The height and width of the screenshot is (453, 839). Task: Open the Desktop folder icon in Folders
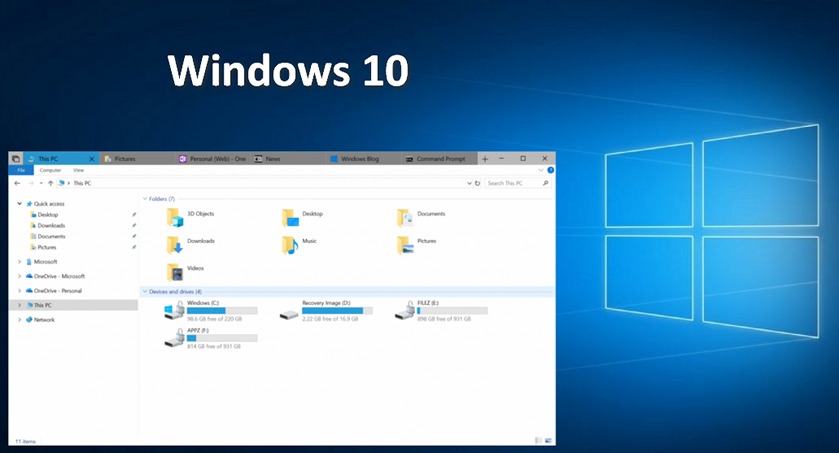click(x=290, y=217)
